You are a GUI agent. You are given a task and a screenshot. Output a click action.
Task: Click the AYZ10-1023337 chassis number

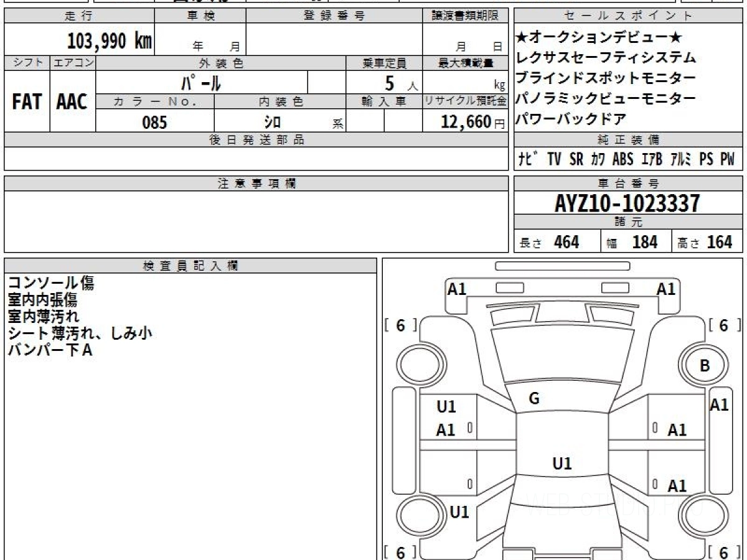pos(628,203)
